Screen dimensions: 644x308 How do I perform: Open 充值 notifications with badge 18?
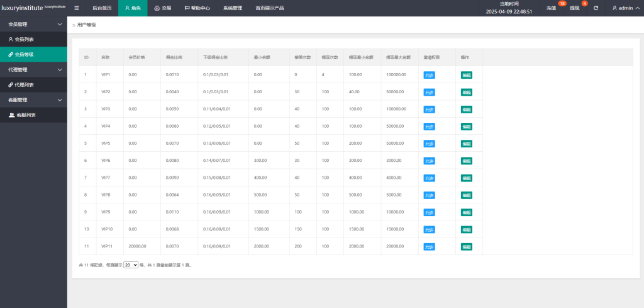point(551,8)
